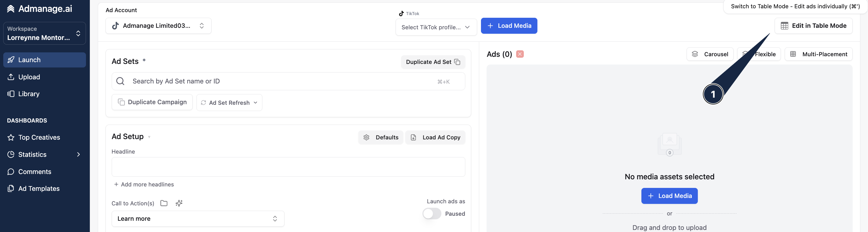Open the Comments dashboard

click(45, 172)
